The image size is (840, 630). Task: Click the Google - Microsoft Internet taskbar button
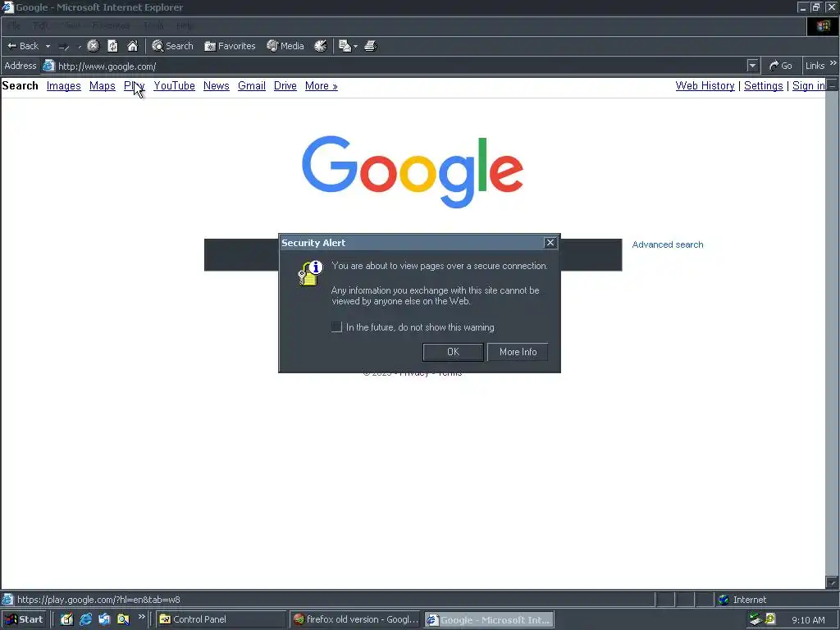(x=489, y=619)
